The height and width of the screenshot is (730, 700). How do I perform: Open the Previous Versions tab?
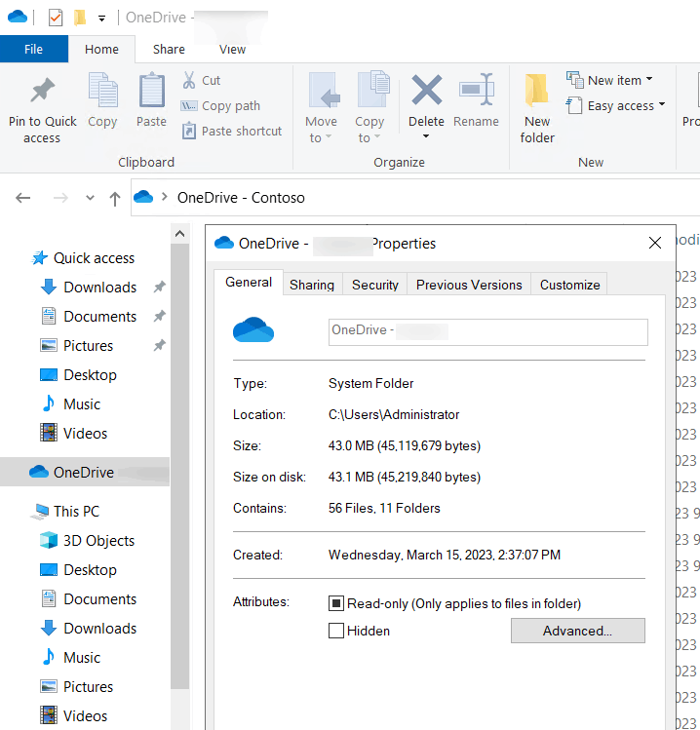click(x=469, y=285)
